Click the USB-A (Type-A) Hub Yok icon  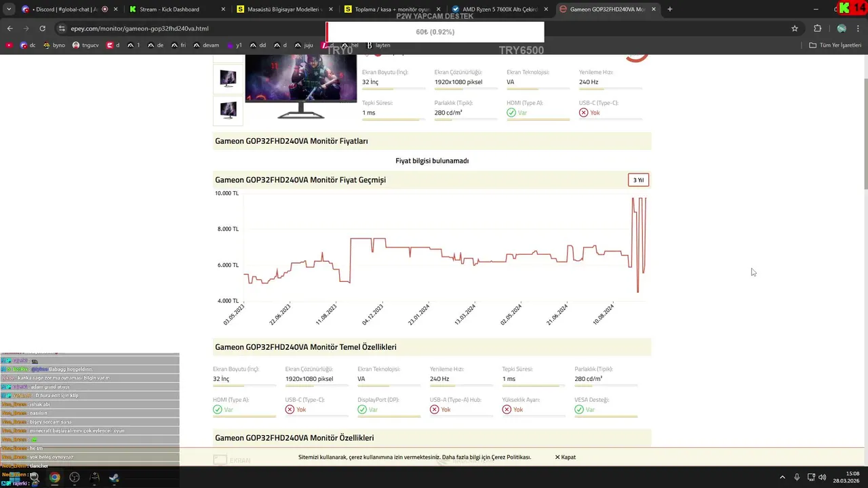pyautogui.click(x=435, y=409)
